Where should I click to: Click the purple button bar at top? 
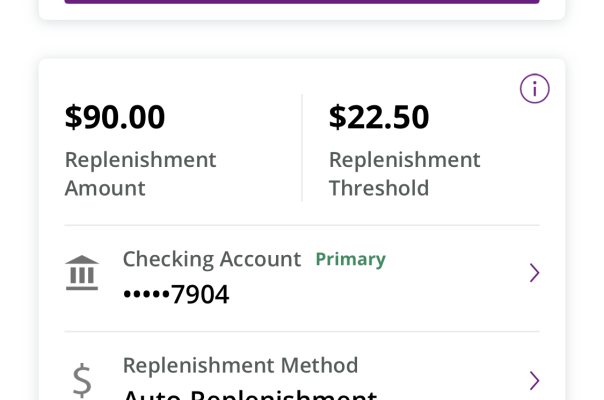pos(302,2)
